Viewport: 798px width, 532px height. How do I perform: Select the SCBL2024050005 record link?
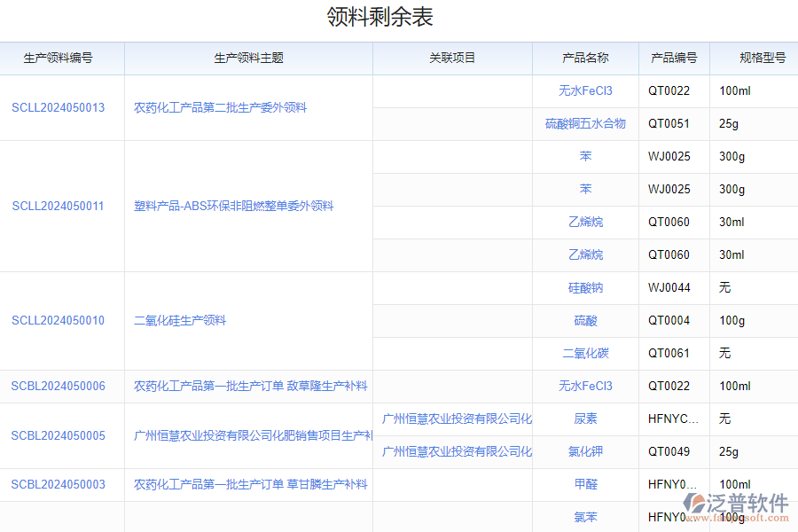click(x=58, y=435)
